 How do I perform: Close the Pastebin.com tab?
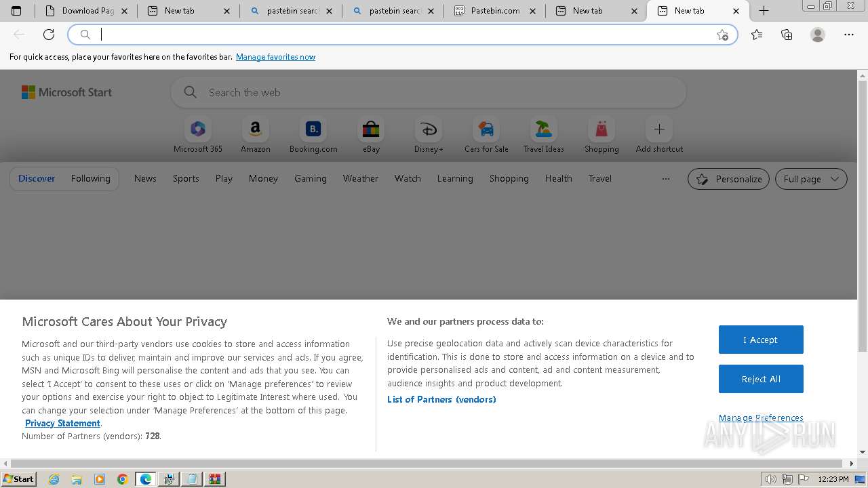click(532, 11)
